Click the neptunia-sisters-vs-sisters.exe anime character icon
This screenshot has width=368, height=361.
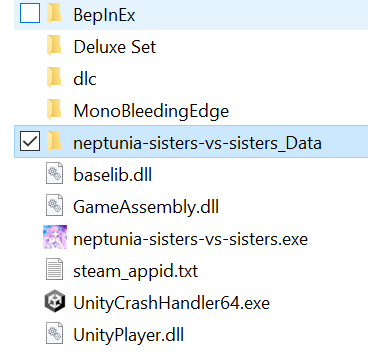point(55,237)
